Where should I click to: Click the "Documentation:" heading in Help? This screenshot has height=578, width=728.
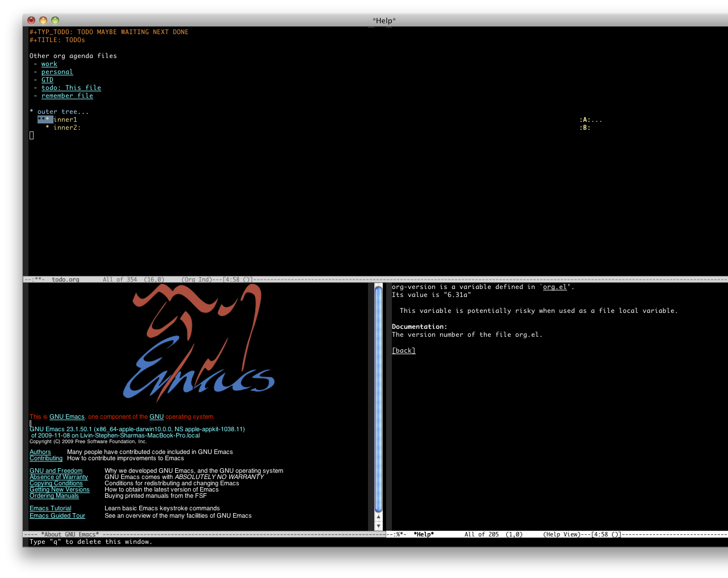coord(420,327)
